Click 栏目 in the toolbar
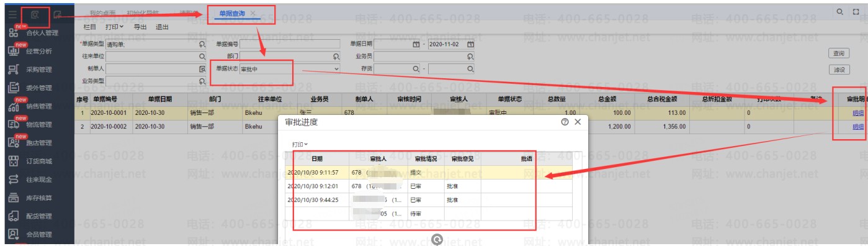Viewport: 868px width, 246px height. pos(90,27)
